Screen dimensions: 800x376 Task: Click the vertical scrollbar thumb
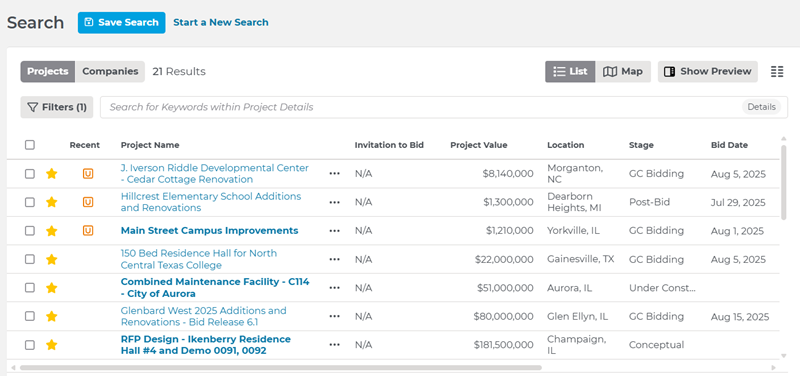[x=784, y=182]
